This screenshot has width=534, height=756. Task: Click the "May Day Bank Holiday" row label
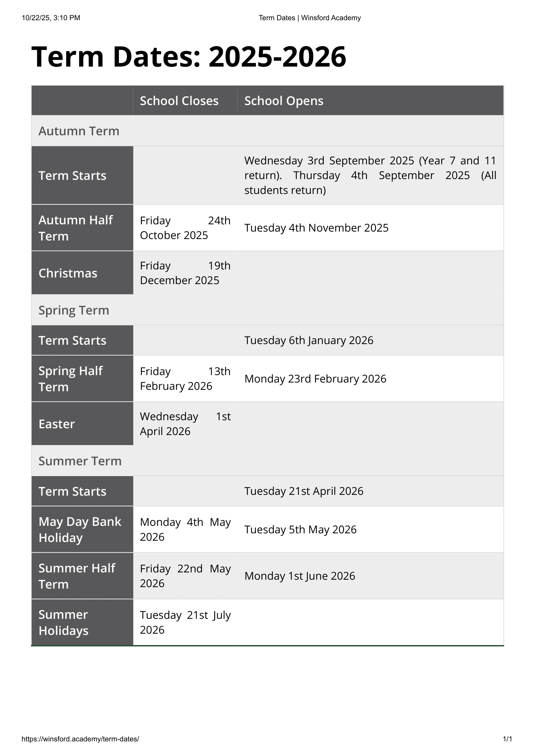pyautogui.click(x=80, y=529)
